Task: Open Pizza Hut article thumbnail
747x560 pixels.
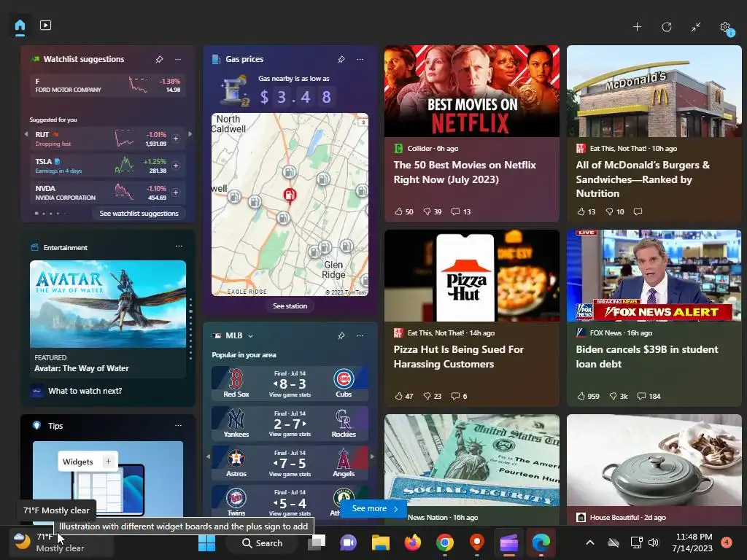Action: tap(472, 276)
